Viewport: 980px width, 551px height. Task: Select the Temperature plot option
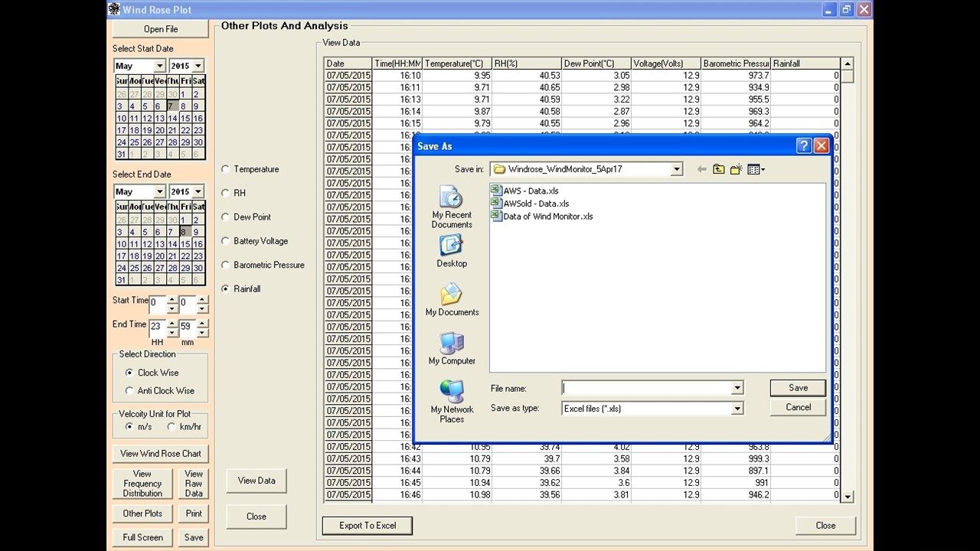[x=225, y=169]
